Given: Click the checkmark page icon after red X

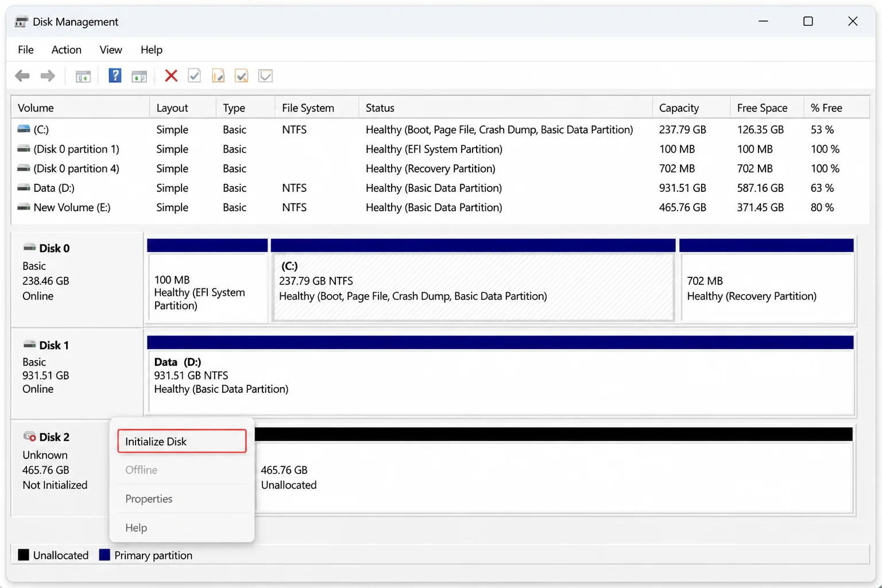Looking at the screenshot, I should [x=195, y=76].
